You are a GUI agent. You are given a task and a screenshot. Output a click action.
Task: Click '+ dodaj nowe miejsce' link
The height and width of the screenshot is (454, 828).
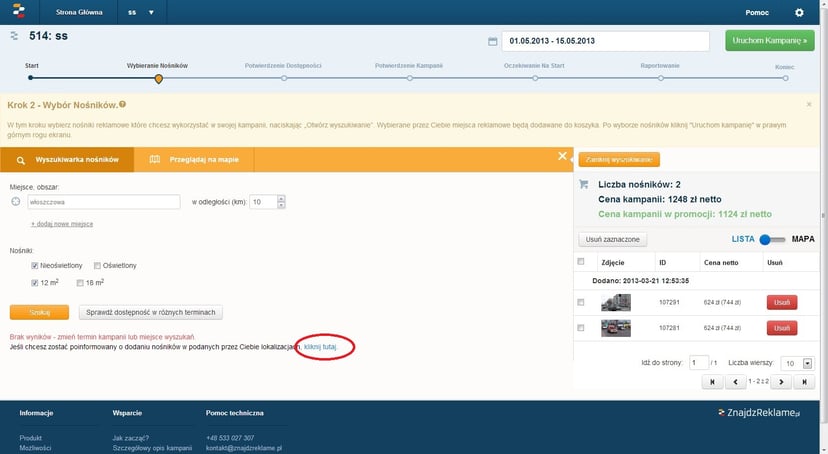pyautogui.click(x=62, y=224)
